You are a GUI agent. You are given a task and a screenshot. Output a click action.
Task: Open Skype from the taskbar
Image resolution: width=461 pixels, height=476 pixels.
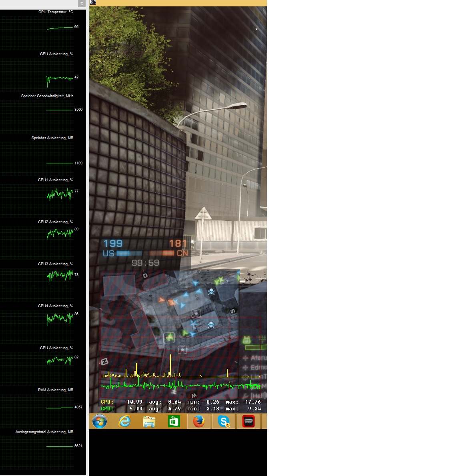click(224, 421)
